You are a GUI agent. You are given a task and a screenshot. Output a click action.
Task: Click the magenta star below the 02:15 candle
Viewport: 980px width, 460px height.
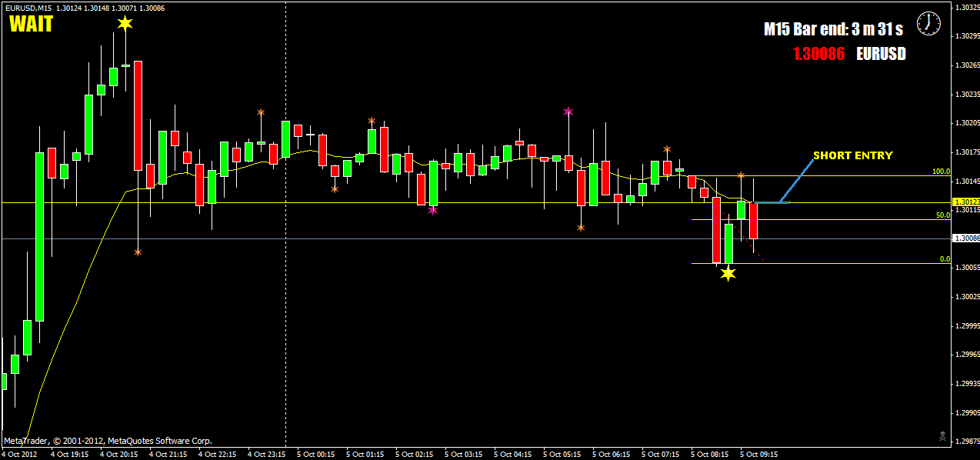pyautogui.click(x=433, y=210)
